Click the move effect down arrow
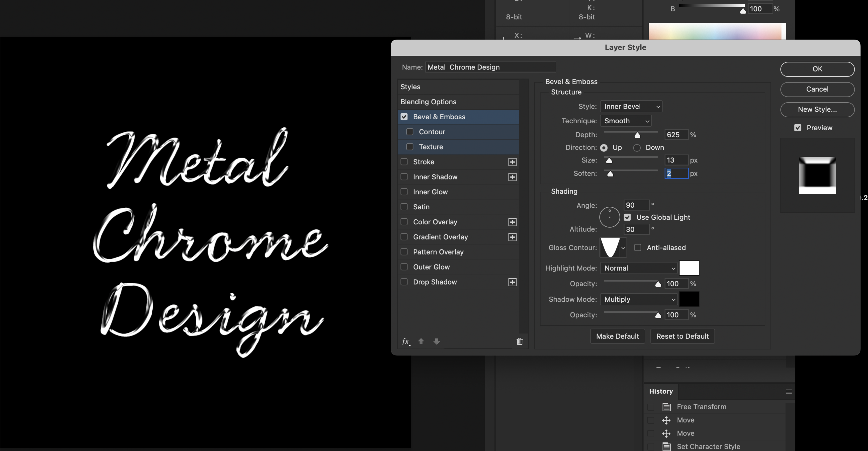Image resolution: width=868 pixels, height=451 pixels. click(436, 341)
